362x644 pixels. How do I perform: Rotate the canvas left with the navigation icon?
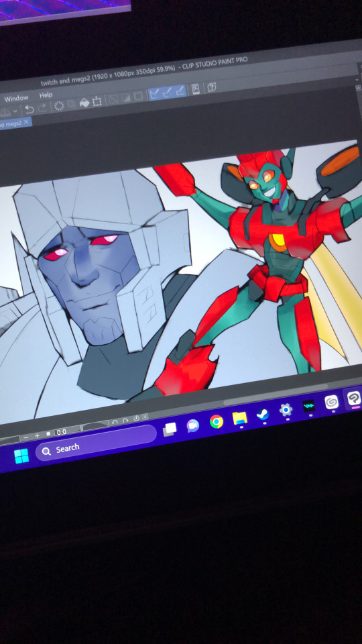tap(115, 422)
